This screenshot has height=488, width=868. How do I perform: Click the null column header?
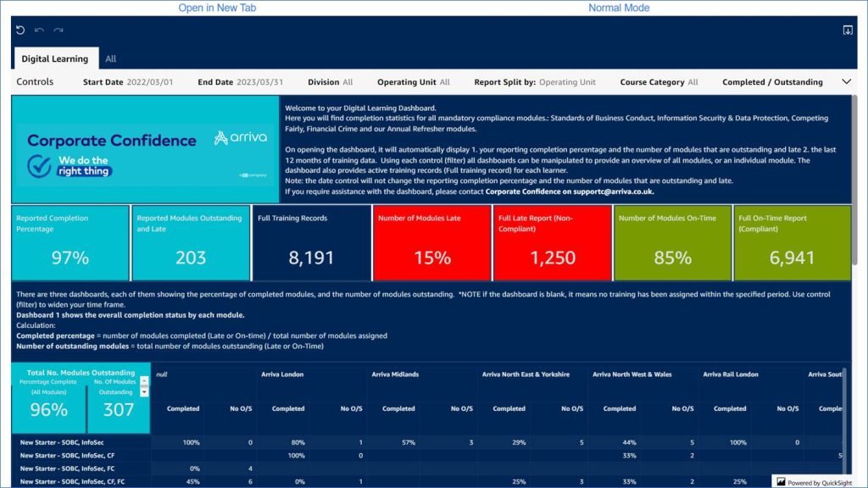(162, 374)
